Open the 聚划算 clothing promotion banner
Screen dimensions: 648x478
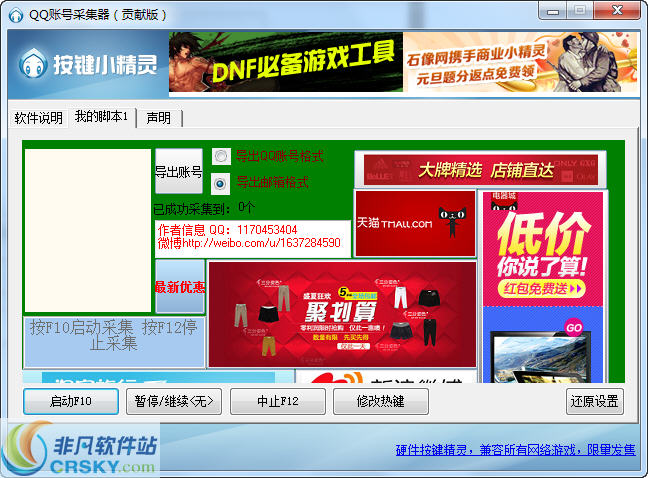343,314
